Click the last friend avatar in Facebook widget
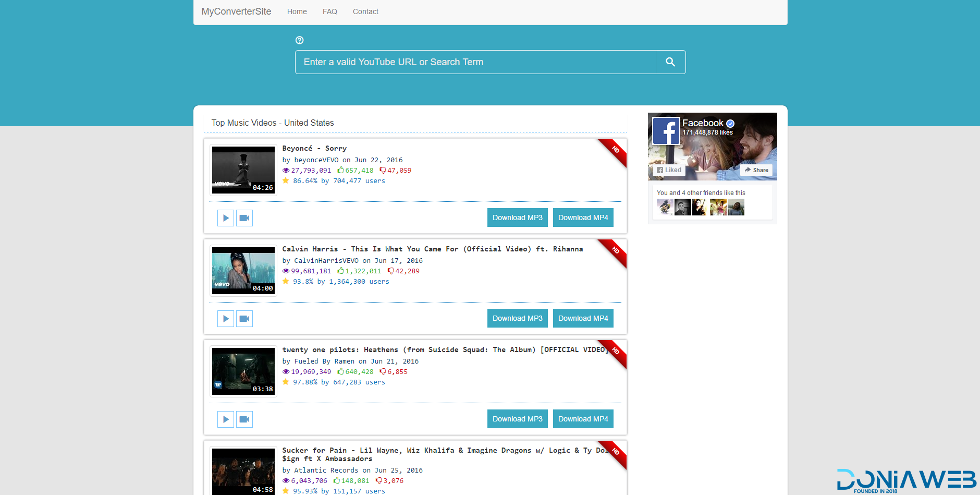Image resolution: width=980 pixels, height=495 pixels. click(x=736, y=207)
